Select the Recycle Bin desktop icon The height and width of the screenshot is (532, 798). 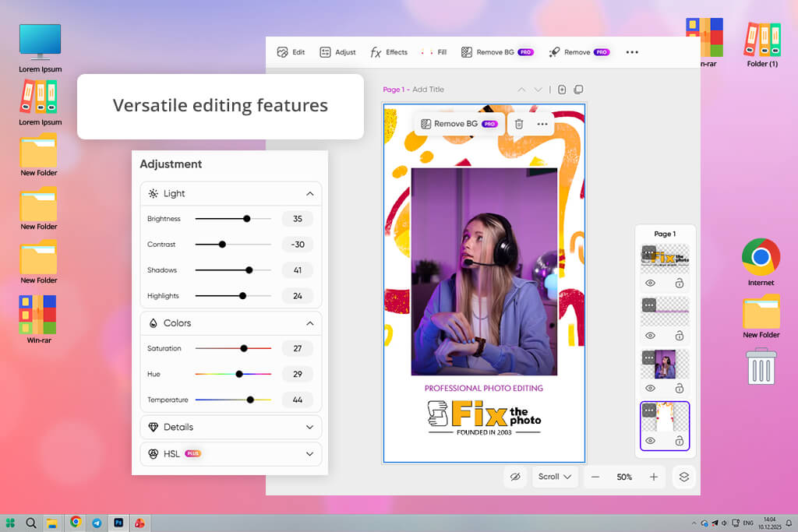761,366
